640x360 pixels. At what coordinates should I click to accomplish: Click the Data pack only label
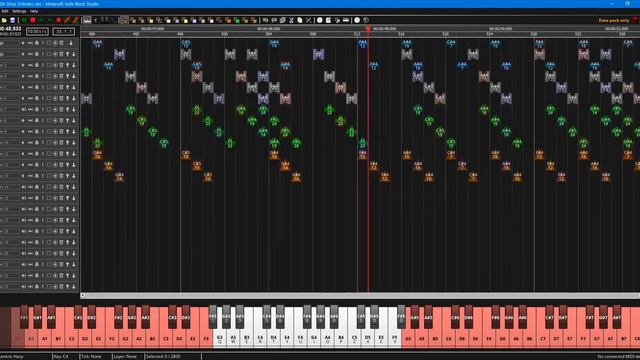tap(614, 20)
